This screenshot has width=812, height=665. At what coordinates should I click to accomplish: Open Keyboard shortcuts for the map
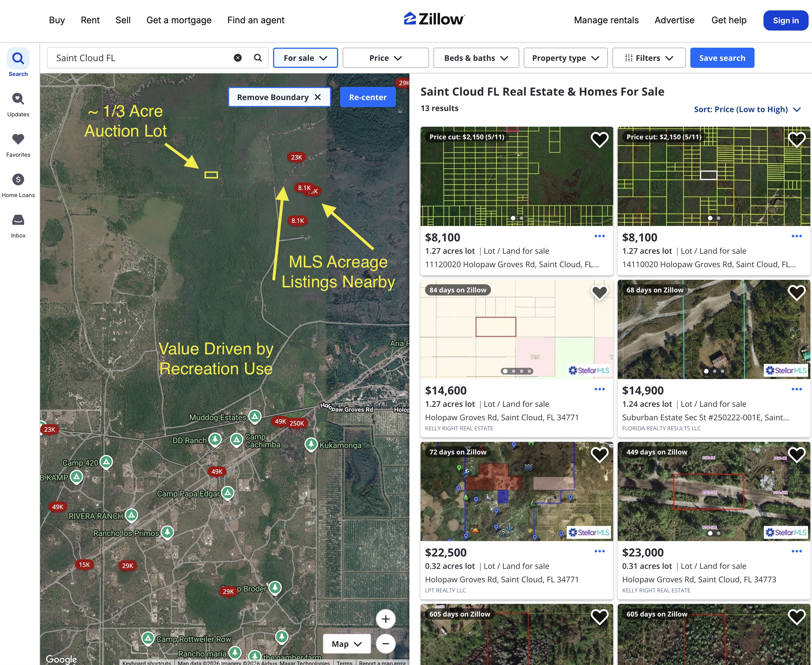pos(147,662)
